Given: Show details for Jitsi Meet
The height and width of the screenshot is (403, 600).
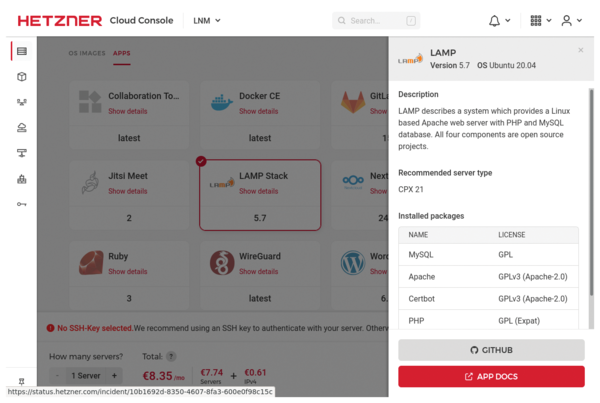Looking at the screenshot, I should pos(127,191).
